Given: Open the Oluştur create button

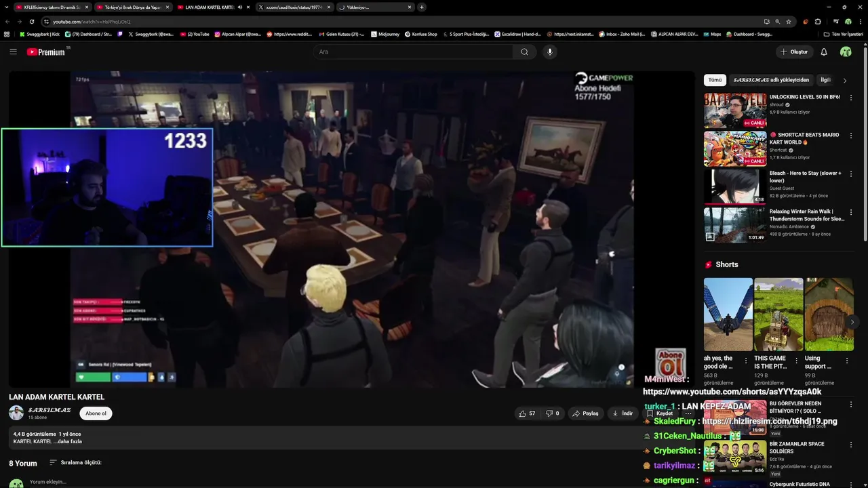Looking at the screenshot, I should pos(794,52).
